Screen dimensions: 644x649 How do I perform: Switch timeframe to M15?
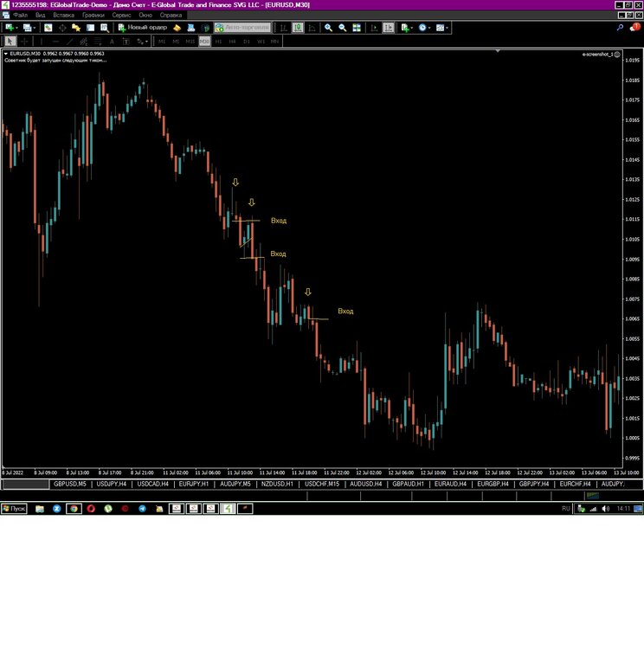pyautogui.click(x=190, y=42)
